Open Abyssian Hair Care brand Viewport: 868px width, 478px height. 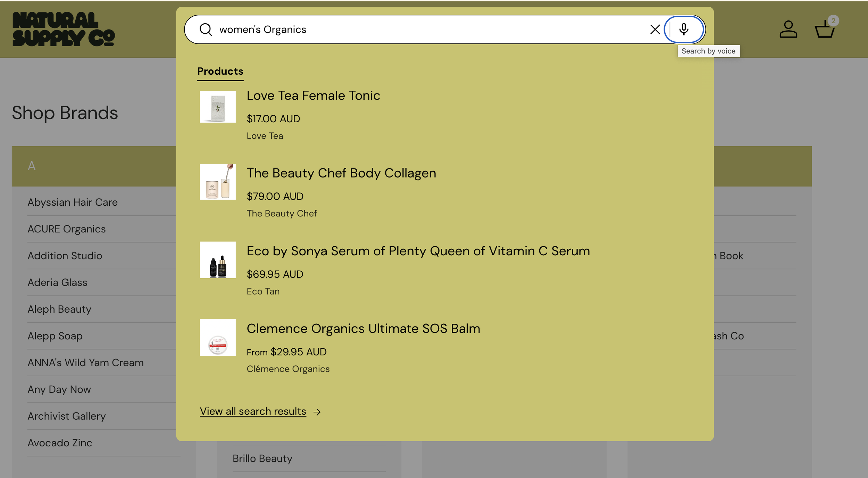tap(73, 202)
